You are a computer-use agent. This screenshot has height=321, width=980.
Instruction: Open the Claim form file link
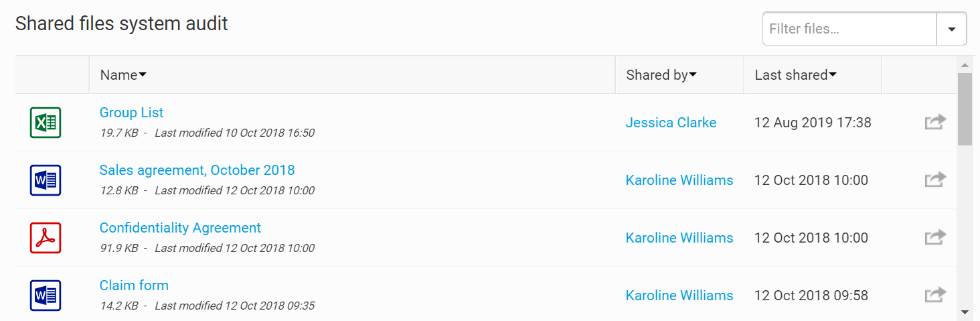[134, 285]
